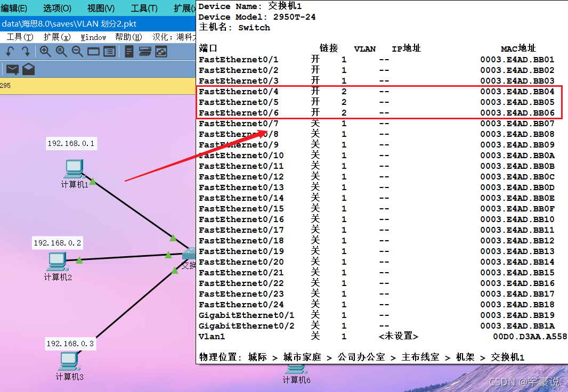The height and width of the screenshot is (392, 568).
Task: Click the 端口 column header
Action: [208, 48]
